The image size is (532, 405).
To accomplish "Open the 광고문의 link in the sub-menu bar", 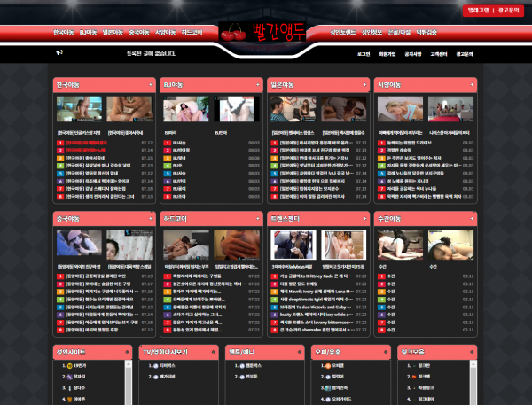I will (x=465, y=53).
